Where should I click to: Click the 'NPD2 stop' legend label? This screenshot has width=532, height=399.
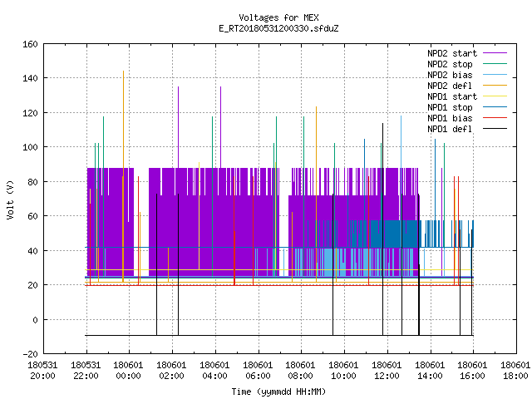pos(450,64)
